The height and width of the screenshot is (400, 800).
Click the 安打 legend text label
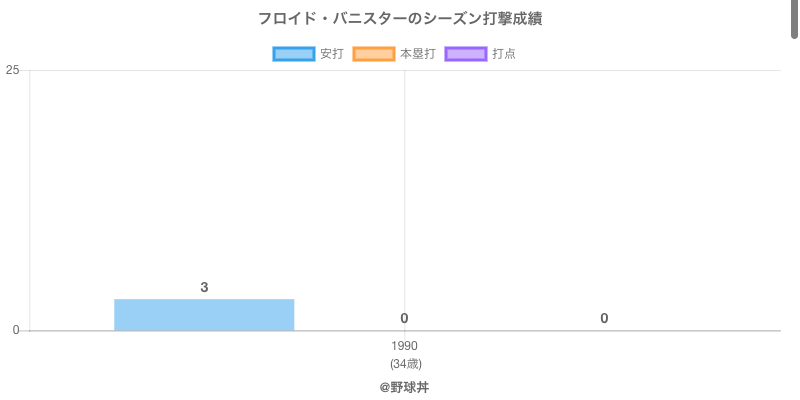[332, 54]
